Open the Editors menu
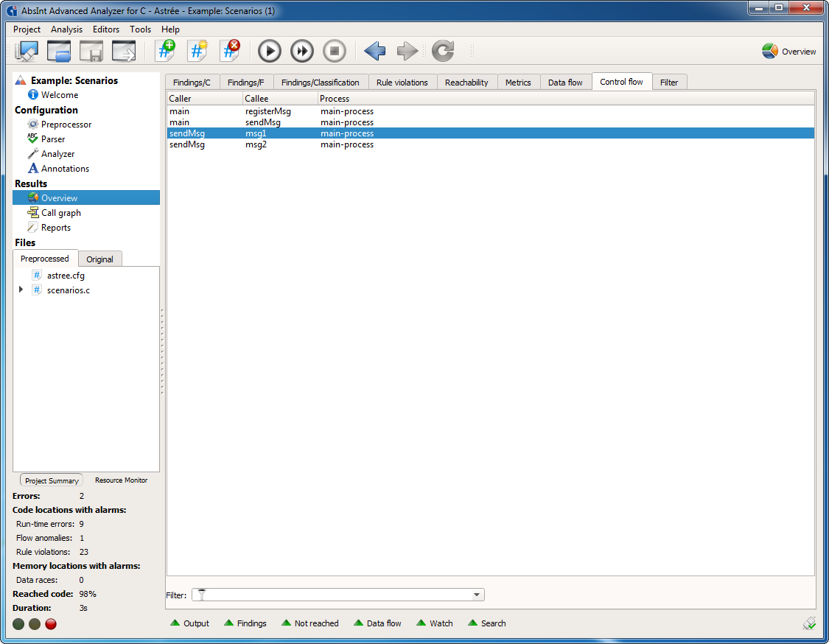Image resolution: width=829 pixels, height=644 pixels. tap(105, 29)
